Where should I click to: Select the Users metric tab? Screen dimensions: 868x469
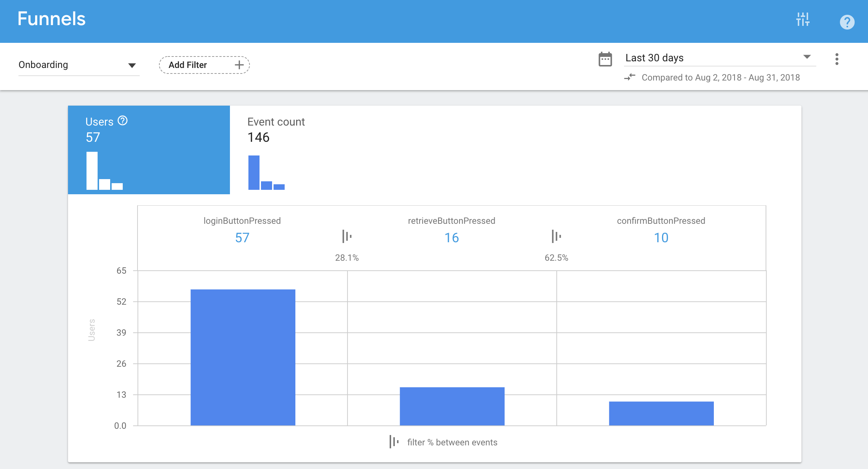coord(149,150)
